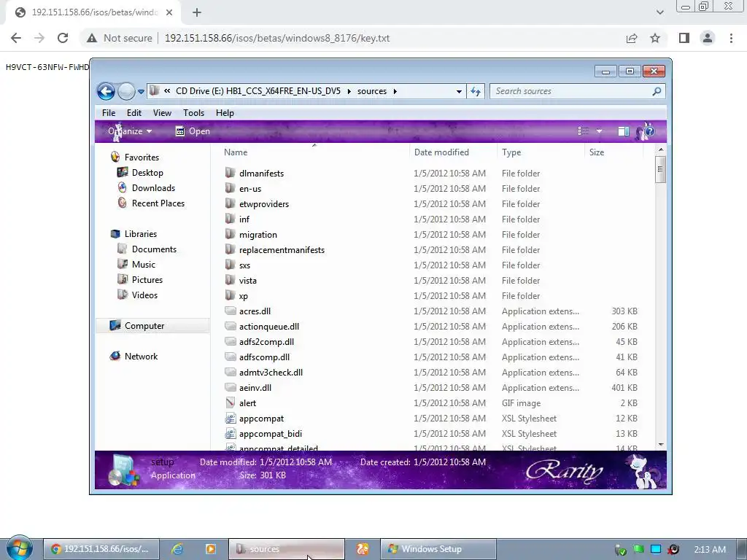
Task: Click the Chrome reload button
Action: [x=63, y=38]
